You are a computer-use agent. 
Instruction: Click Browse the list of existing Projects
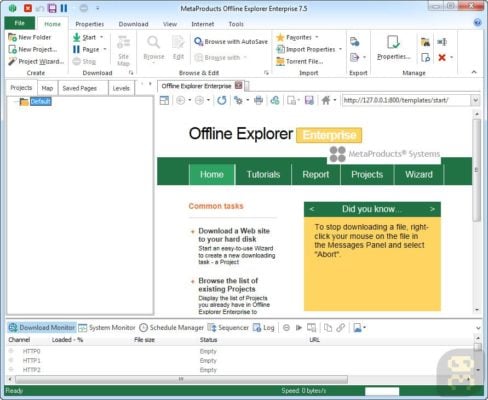(x=228, y=285)
